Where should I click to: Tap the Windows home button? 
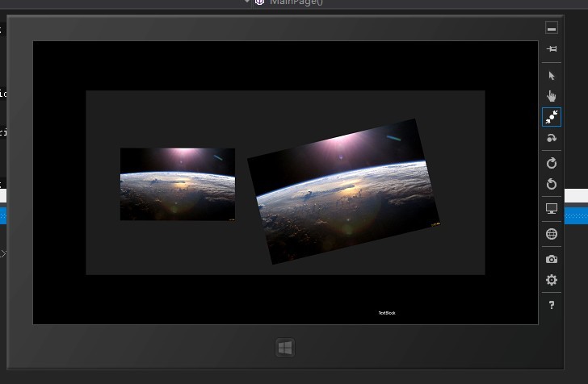[x=285, y=348]
